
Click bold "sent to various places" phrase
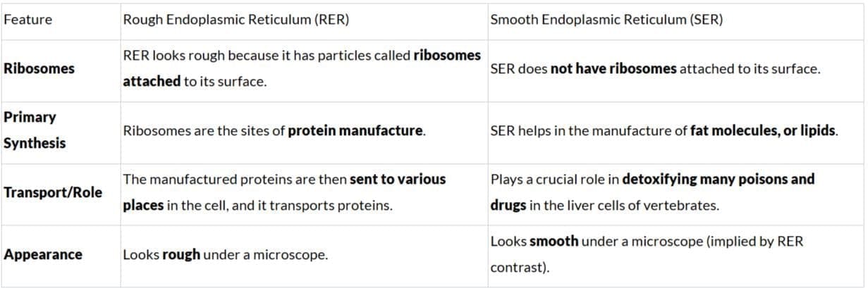(398, 179)
